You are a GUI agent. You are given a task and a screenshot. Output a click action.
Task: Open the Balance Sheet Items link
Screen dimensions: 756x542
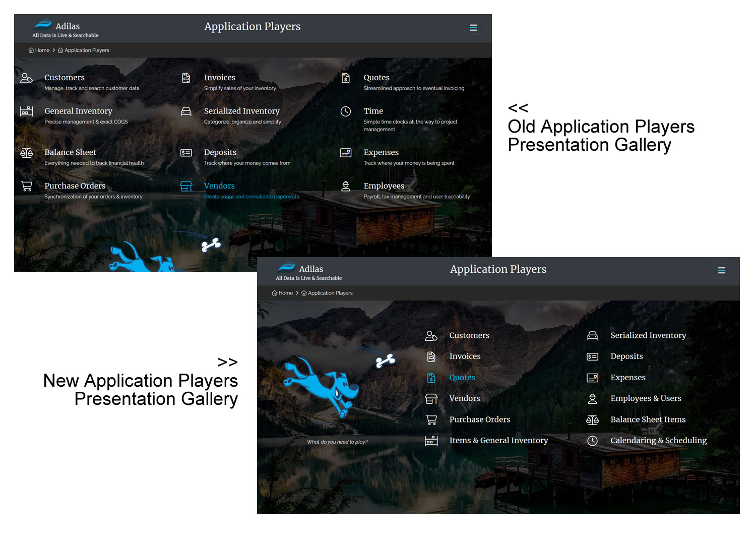coord(648,419)
